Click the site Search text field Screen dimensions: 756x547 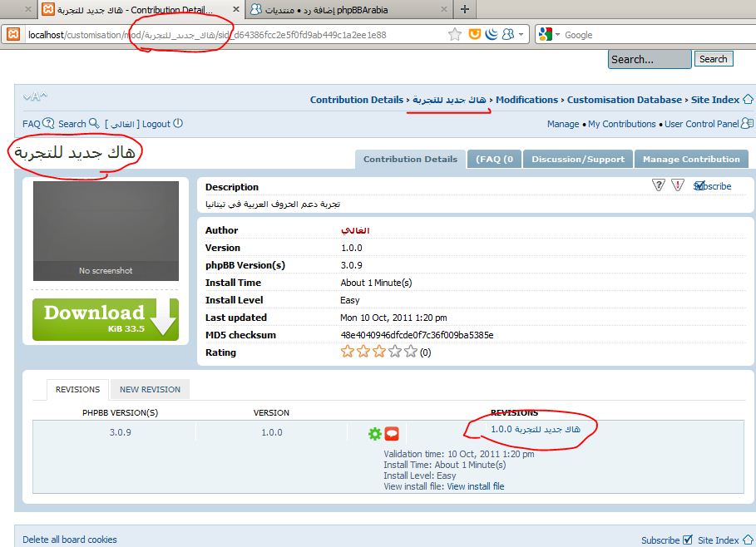click(650, 59)
